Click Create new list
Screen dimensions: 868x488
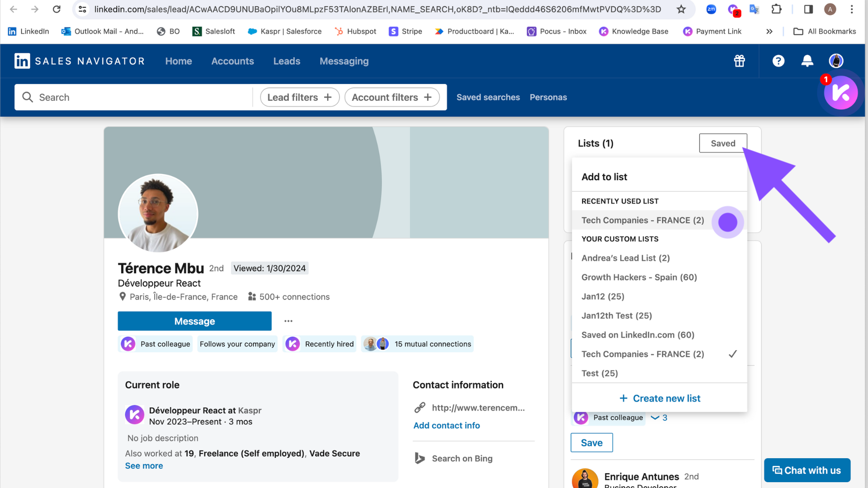click(660, 398)
